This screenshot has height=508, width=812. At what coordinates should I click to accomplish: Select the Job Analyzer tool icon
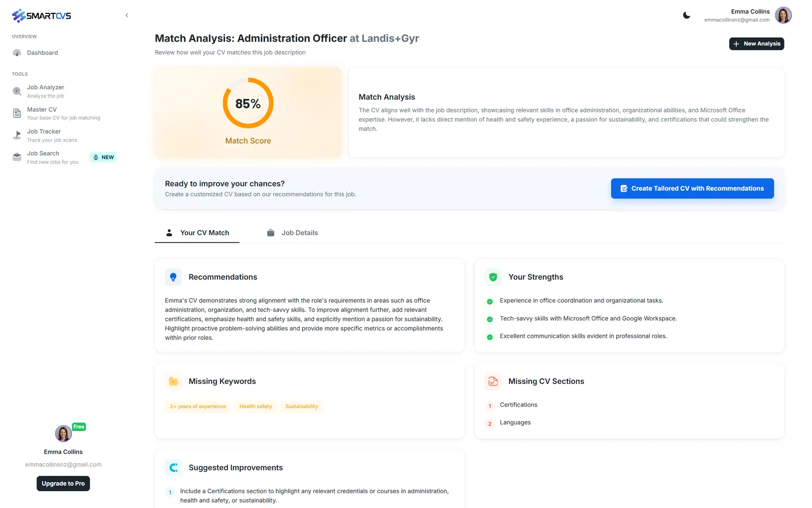17,91
